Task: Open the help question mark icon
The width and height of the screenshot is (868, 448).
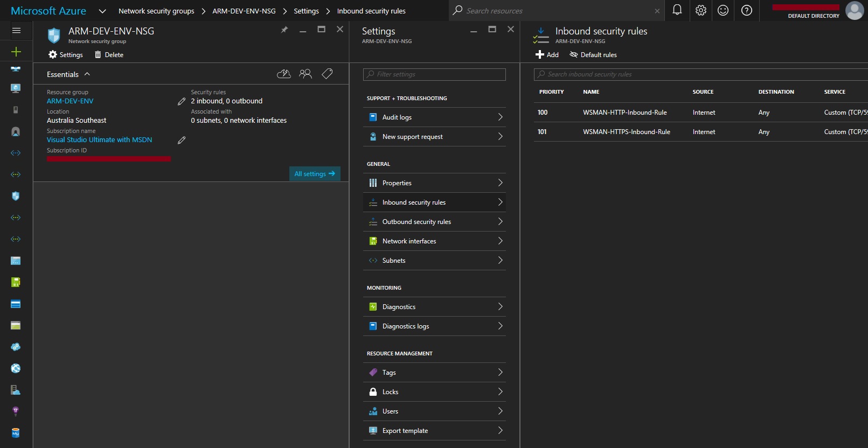Action: [747, 10]
